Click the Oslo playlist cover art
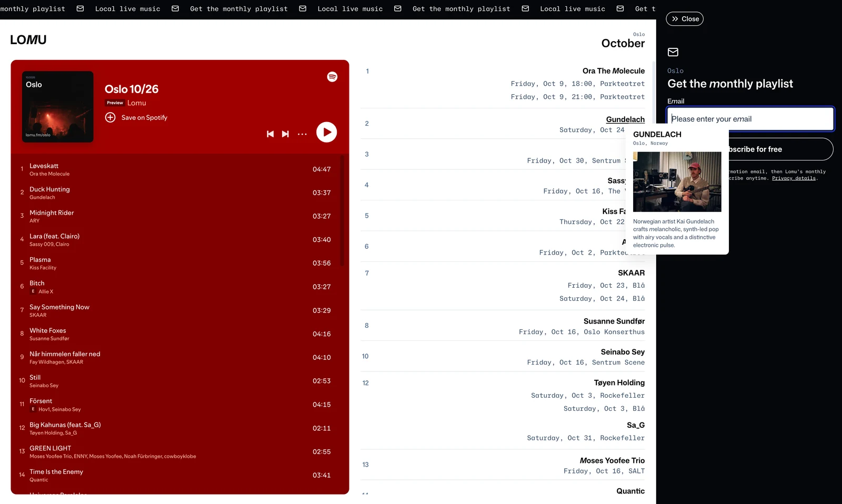 coord(58,107)
